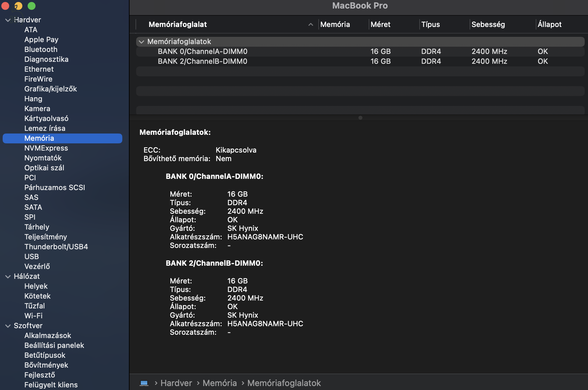
Task: Open Alkalmazások under Szoftver
Action: coord(48,336)
